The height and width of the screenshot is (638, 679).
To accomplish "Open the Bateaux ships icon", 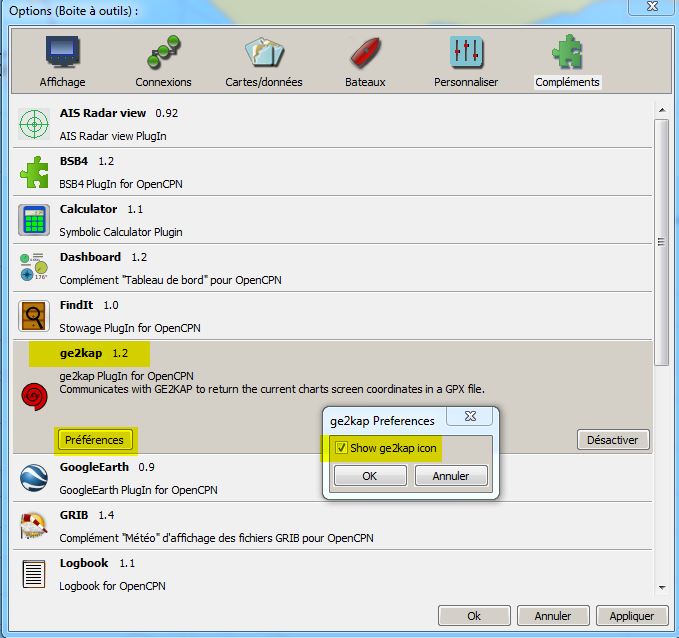I will point(365,52).
